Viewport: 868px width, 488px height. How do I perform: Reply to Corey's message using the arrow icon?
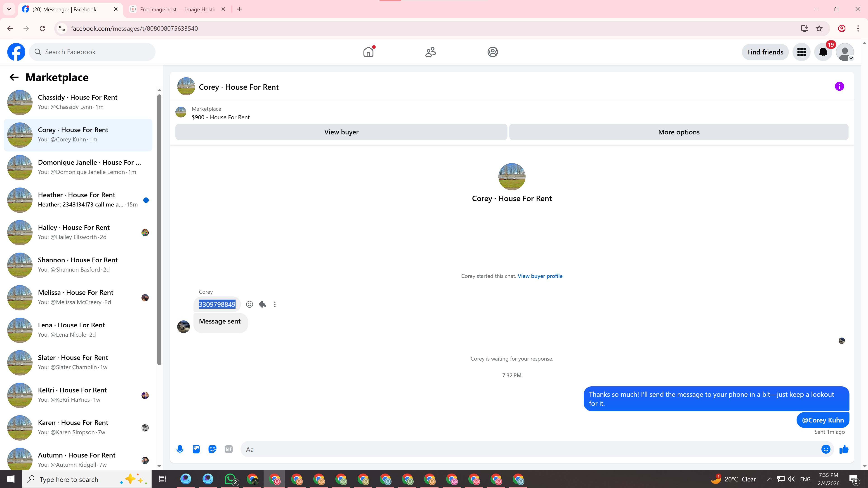[262, 305]
